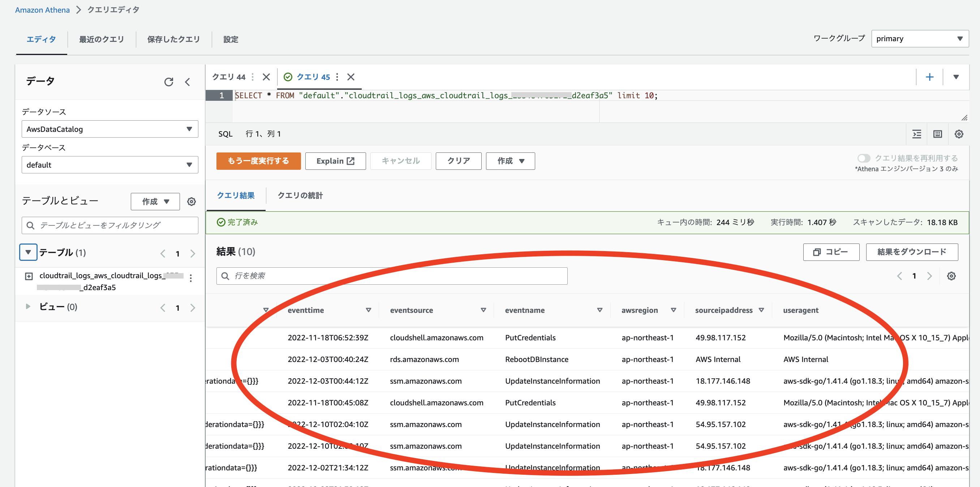Switch to the クエリの統計 tab
The height and width of the screenshot is (487, 980).
click(x=300, y=195)
